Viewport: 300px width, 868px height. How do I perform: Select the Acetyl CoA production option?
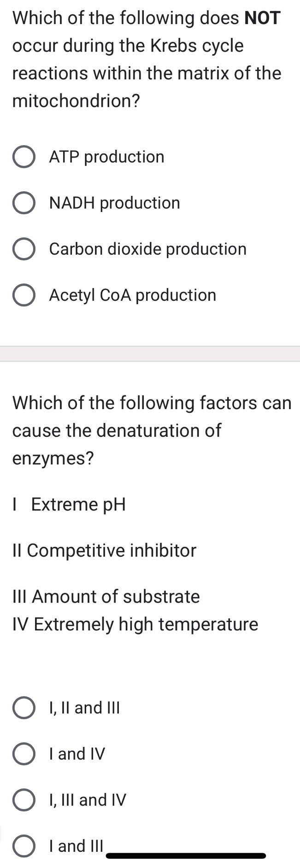point(24,295)
